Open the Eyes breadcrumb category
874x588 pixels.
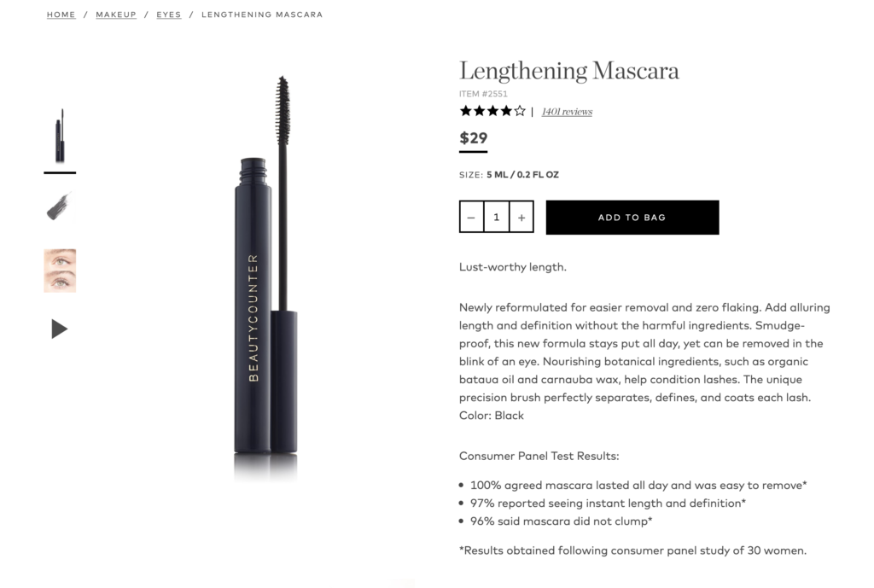[x=168, y=15]
